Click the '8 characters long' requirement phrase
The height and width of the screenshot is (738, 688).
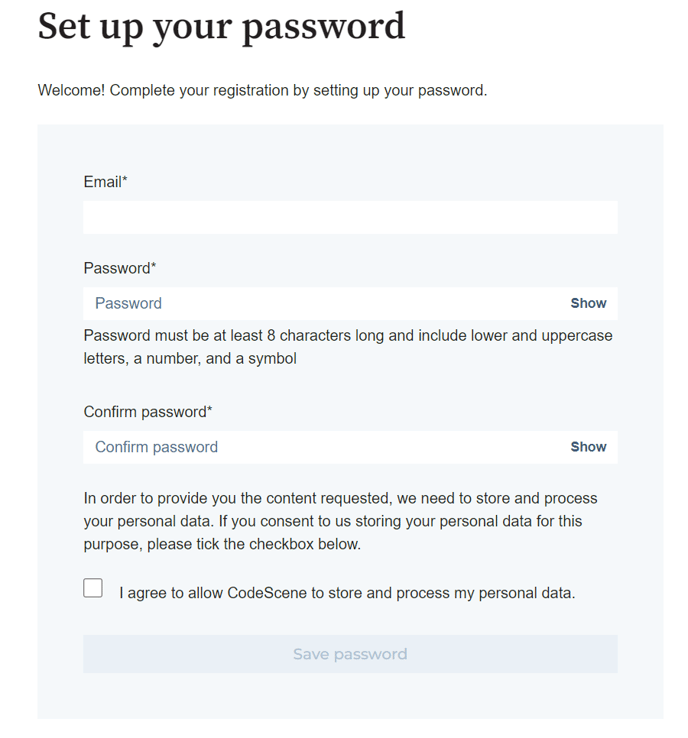325,336
